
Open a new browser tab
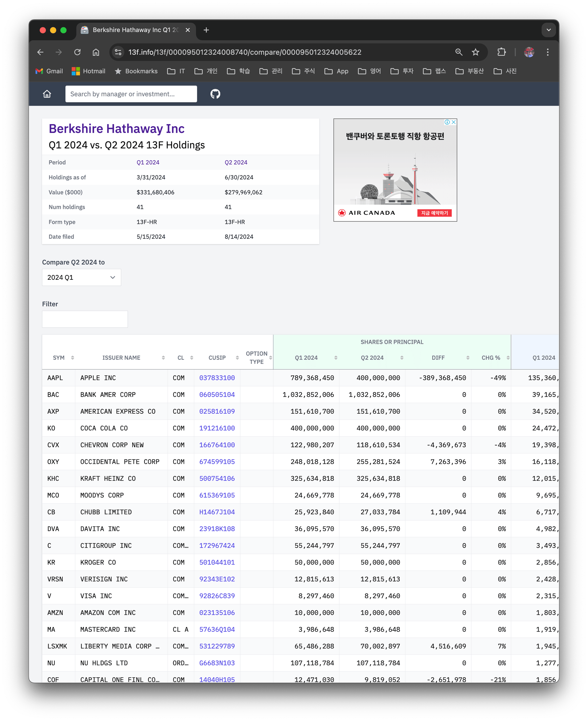click(x=206, y=30)
